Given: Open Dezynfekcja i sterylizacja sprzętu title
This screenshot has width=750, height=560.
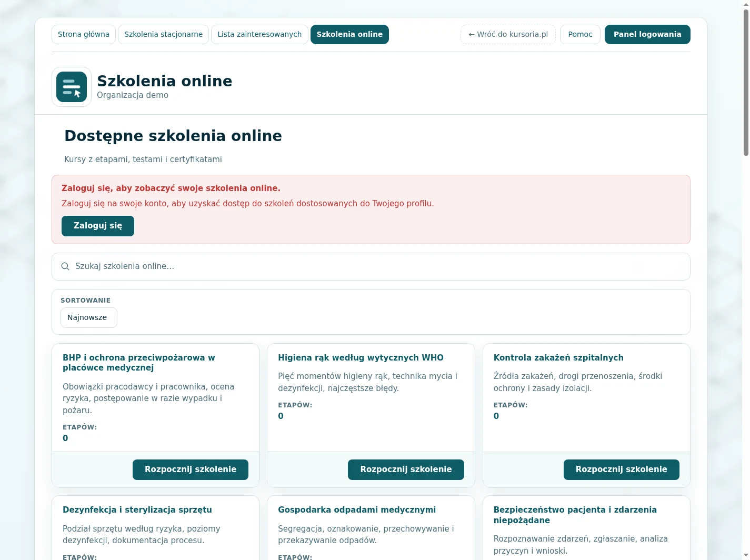Looking at the screenshot, I should tap(137, 510).
